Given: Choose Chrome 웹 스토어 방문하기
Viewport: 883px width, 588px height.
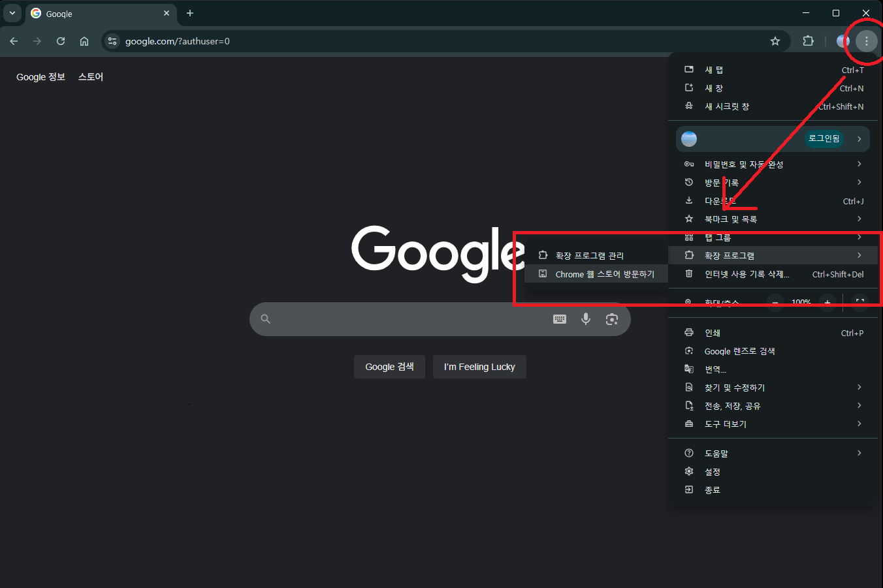Looking at the screenshot, I should point(596,274).
